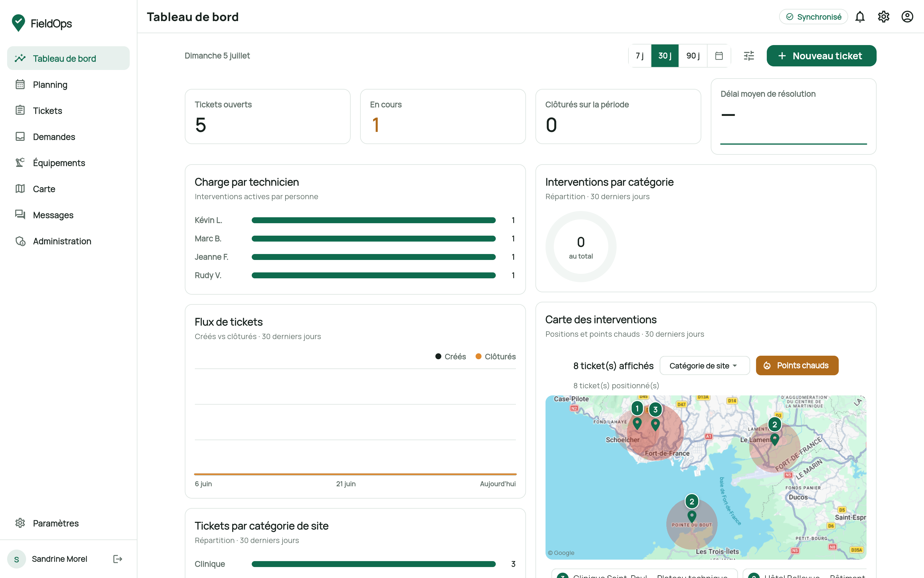Click the pin below cluster 1
The image size is (924, 578).
(637, 424)
